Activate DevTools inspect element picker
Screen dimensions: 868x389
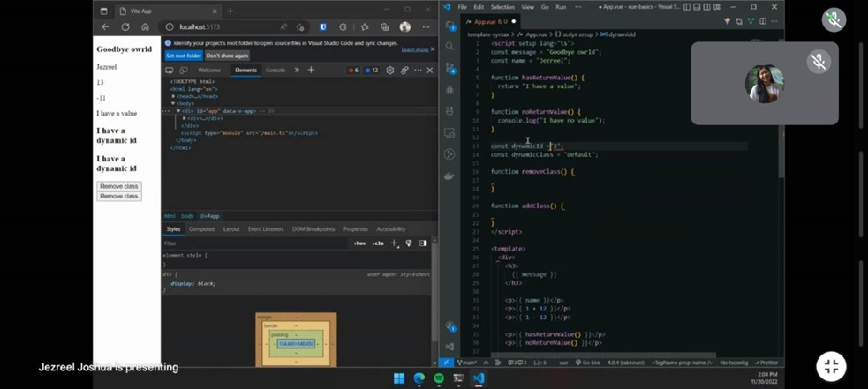170,71
